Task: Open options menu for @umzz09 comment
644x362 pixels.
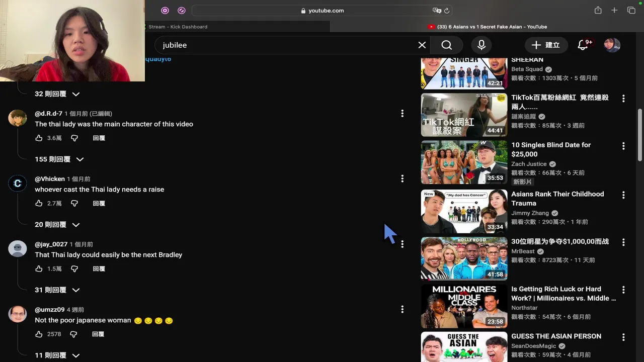Action: pos(402,309)
